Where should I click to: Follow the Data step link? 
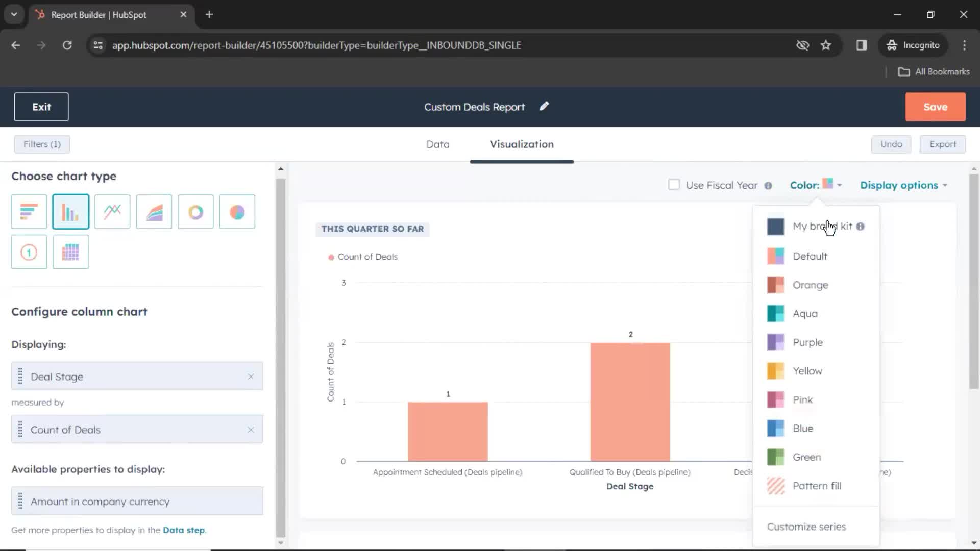184,530
